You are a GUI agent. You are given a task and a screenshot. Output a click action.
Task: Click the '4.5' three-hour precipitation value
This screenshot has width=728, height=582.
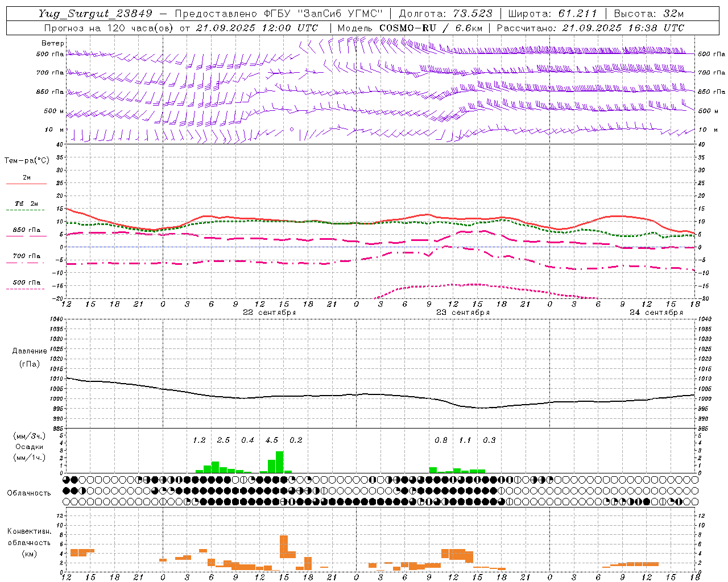tap(272, 440)
